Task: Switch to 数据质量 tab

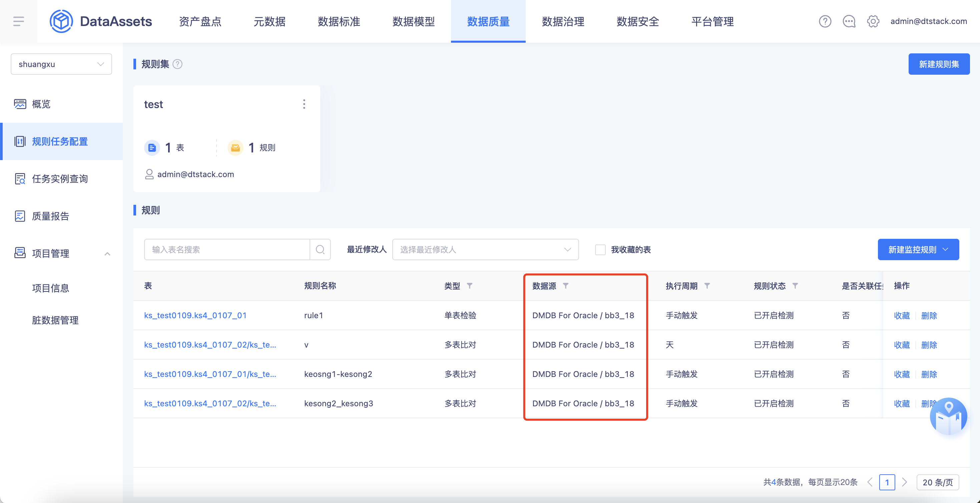Action: click(488, 21)
